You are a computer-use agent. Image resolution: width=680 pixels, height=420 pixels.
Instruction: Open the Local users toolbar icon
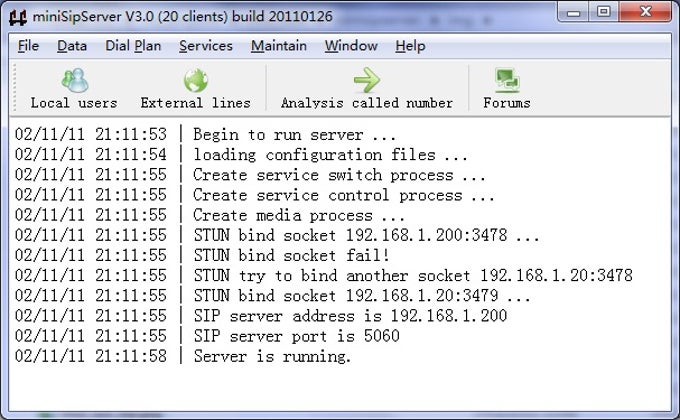pyautogui.click(x=73, y=80)
